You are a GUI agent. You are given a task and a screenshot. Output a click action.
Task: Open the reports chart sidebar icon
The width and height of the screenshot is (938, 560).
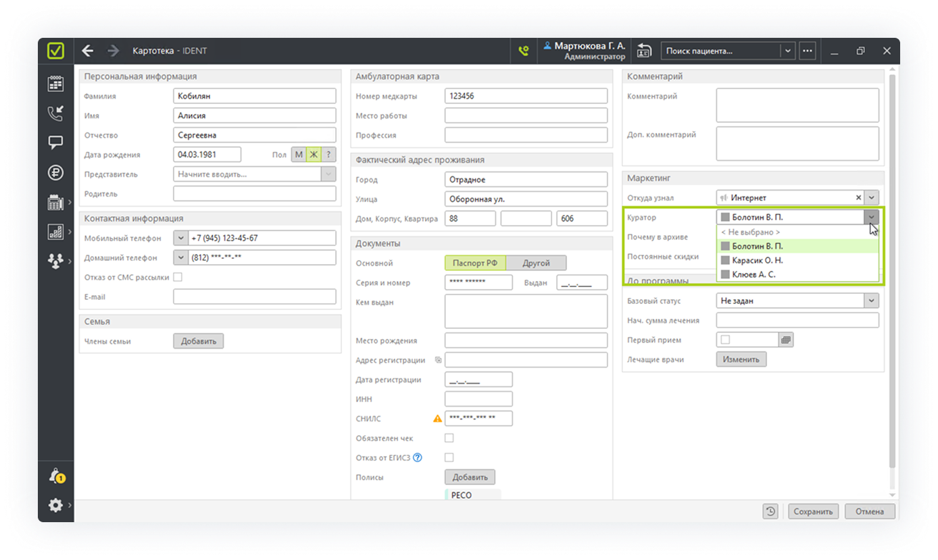click(x=55, y=232)
